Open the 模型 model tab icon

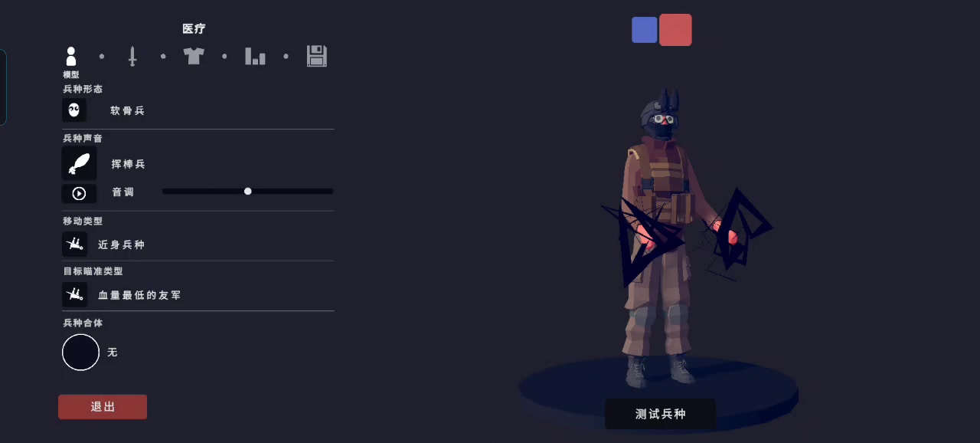[x=71, y=57]
